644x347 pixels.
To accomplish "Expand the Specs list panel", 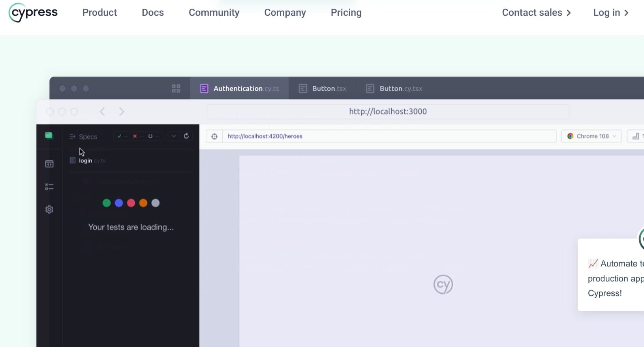I will point(83,137).
